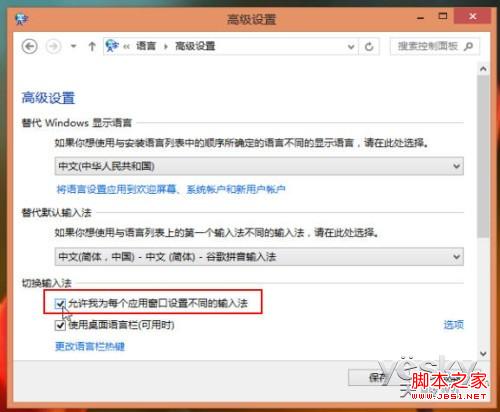Click the Forward navigation arrow

(53, 46)
